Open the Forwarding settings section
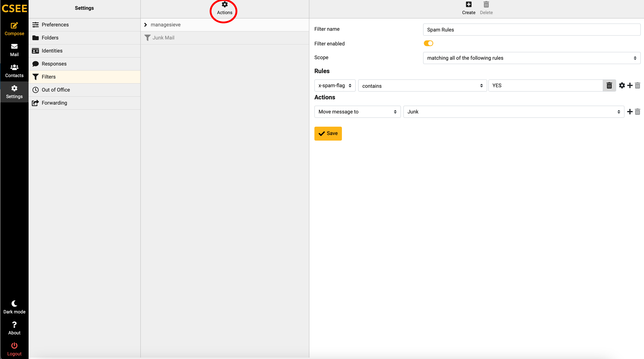The image size is (644, 359). click(x=84, y=103)
